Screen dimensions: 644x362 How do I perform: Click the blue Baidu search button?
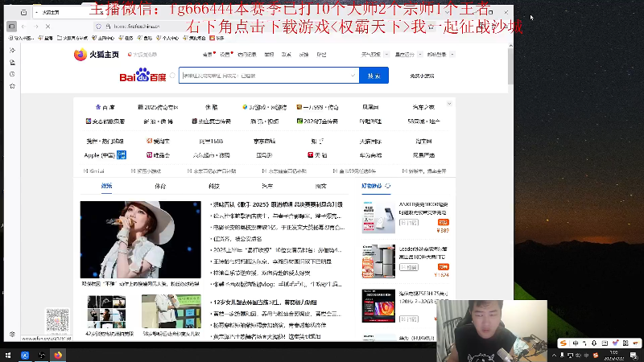pyautogui.click(x=374, y=76)
